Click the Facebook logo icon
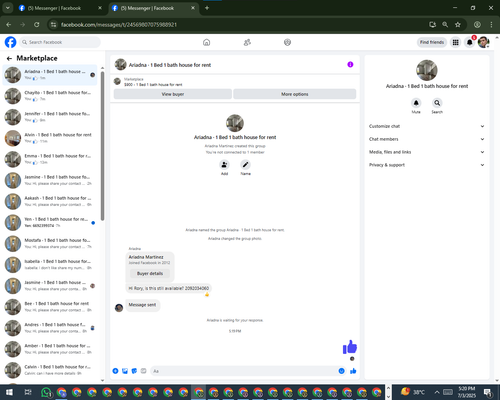The image size is (500, 400). [10, 42]
